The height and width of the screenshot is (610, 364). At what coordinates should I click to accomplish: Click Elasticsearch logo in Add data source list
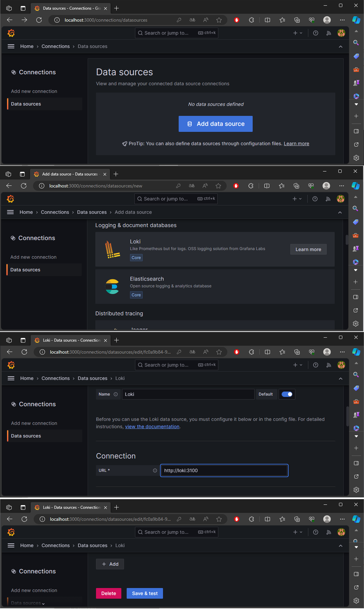(112, 287)
